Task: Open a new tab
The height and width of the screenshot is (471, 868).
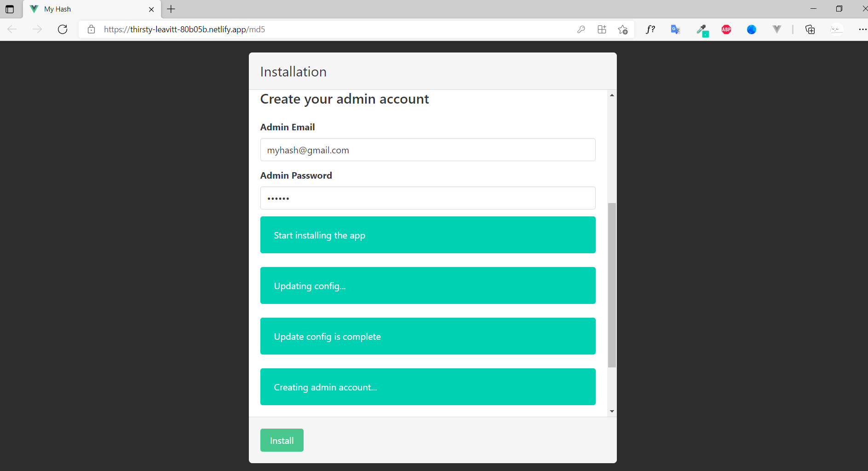Action: pyautogui.click(x=171, y=9)
